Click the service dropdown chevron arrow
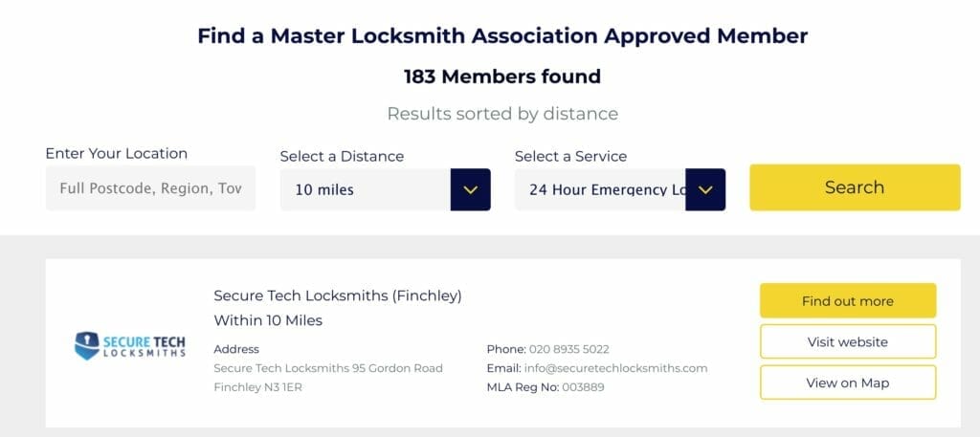Screen dimensions: 980x437 click(x=705, y=189)
